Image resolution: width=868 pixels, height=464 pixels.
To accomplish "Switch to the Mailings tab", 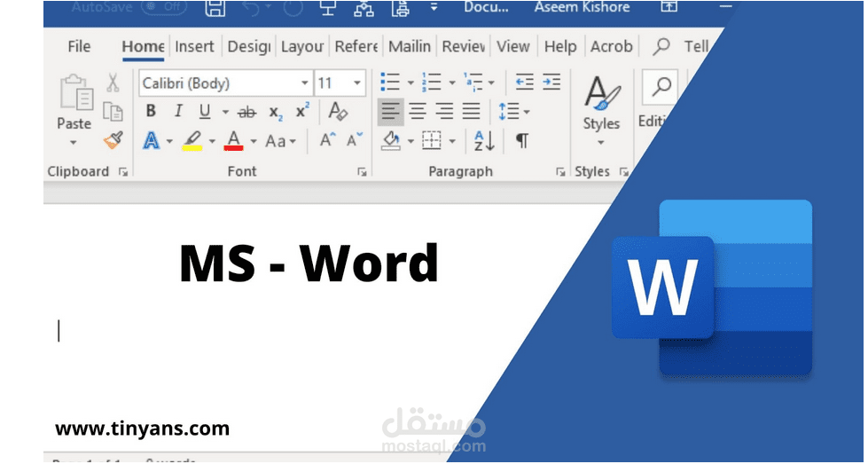I will [410, 46].
